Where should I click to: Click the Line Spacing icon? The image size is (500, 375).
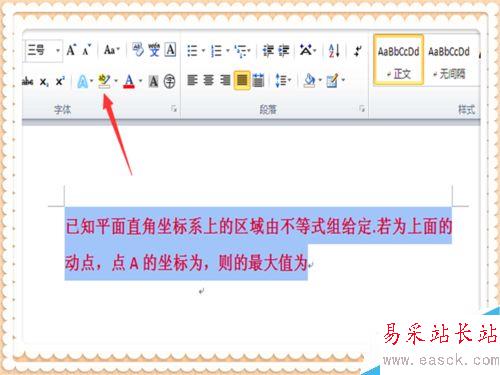pyautogui.click(x=281, y=80)
